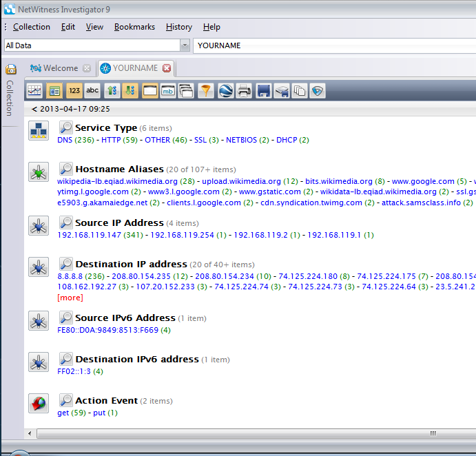Click the HTTP service type link

[110, 140]
